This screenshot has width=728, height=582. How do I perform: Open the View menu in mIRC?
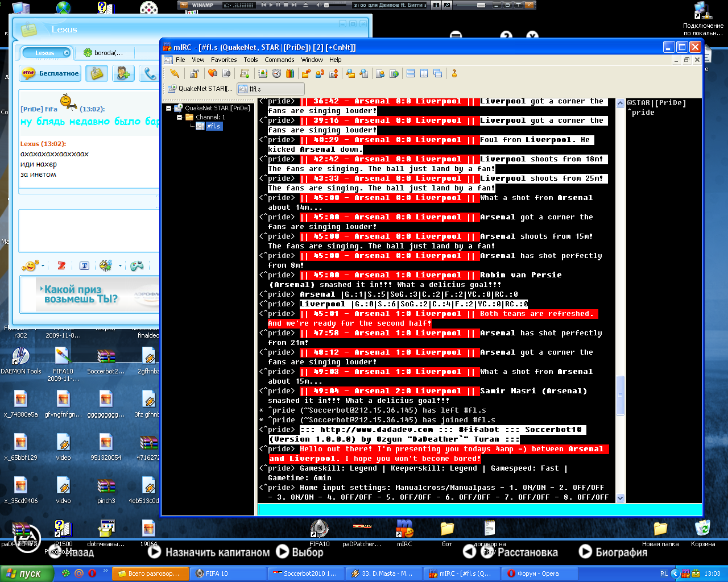(x=198, y=60)
